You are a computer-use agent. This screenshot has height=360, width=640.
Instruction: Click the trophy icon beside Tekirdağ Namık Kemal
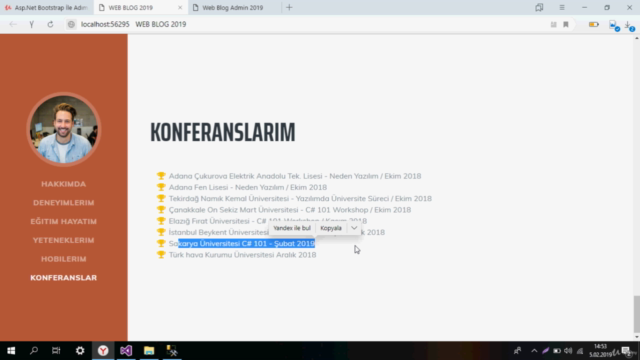[x=161, y=198]
